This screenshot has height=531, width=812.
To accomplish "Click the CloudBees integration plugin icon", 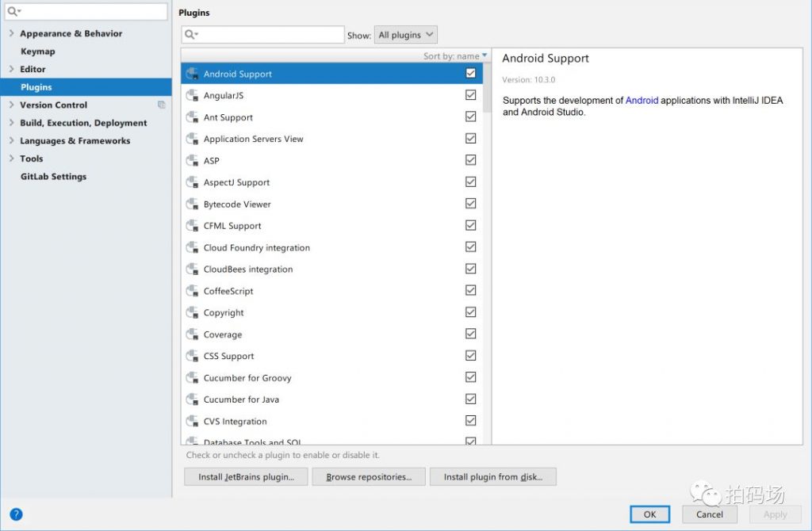I will (192, 269).
